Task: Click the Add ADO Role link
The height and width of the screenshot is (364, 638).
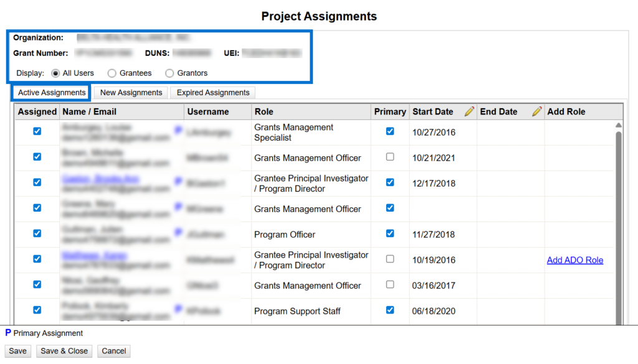Action: tap(574, 260)
